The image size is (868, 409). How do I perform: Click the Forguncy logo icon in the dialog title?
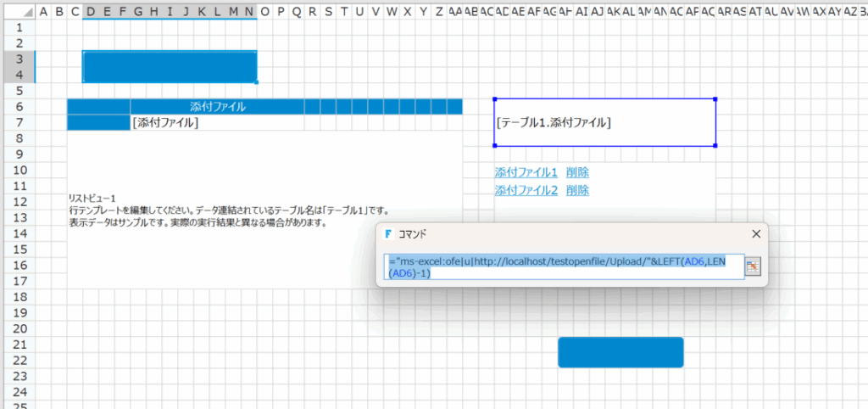(x=388, y=234)
